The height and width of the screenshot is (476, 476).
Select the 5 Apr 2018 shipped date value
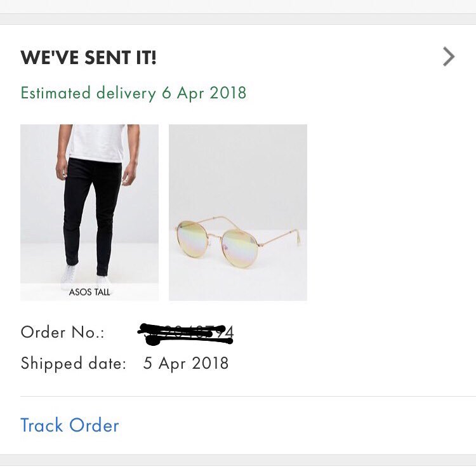point(186,364)
